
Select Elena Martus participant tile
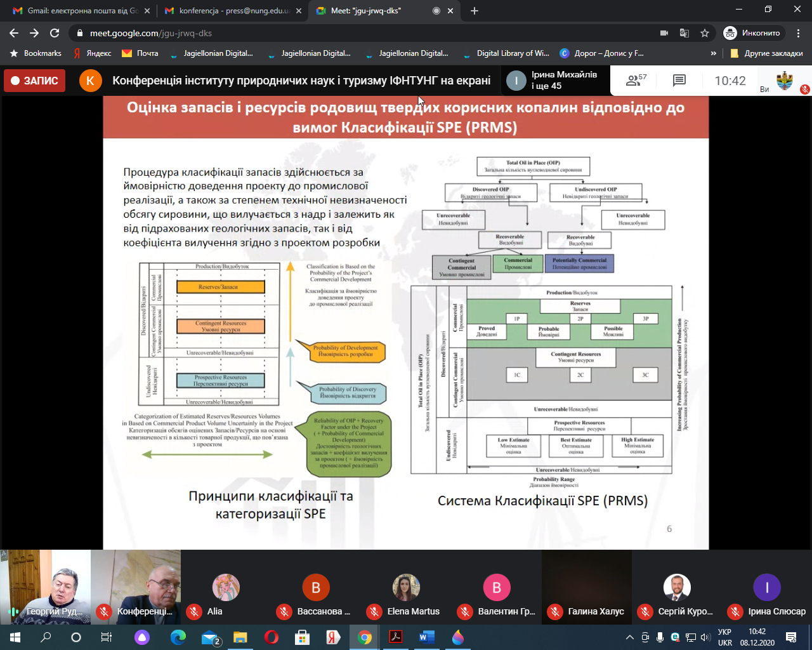tap(406, 587)
